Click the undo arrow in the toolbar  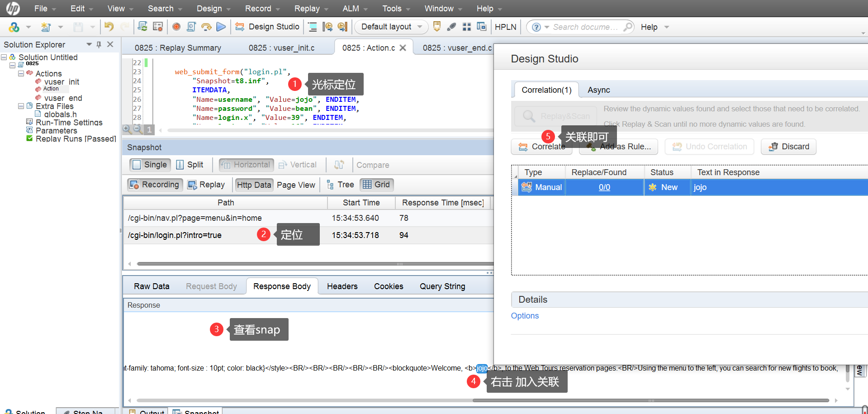(x=109, y=27)
